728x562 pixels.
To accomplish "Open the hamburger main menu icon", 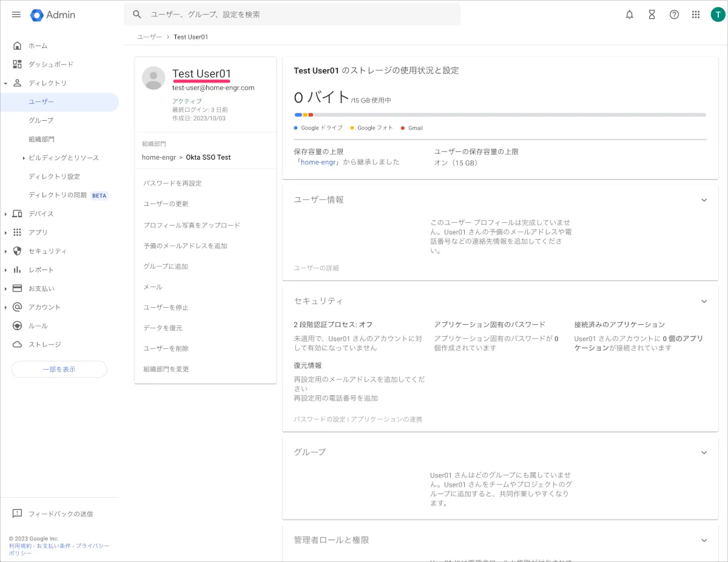I will click(16, 15).
